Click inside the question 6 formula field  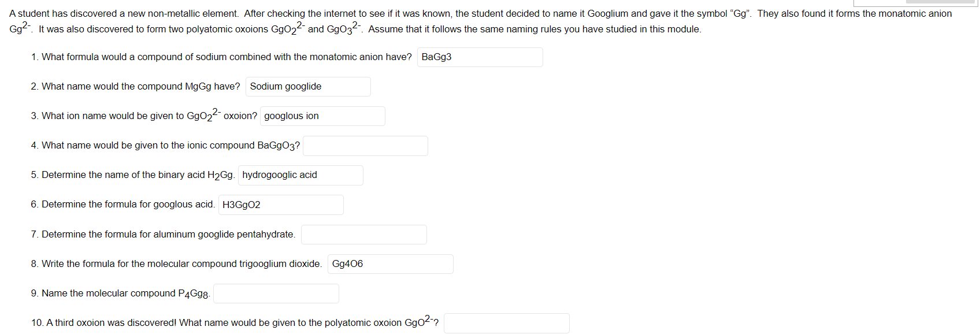pos(281,204)
